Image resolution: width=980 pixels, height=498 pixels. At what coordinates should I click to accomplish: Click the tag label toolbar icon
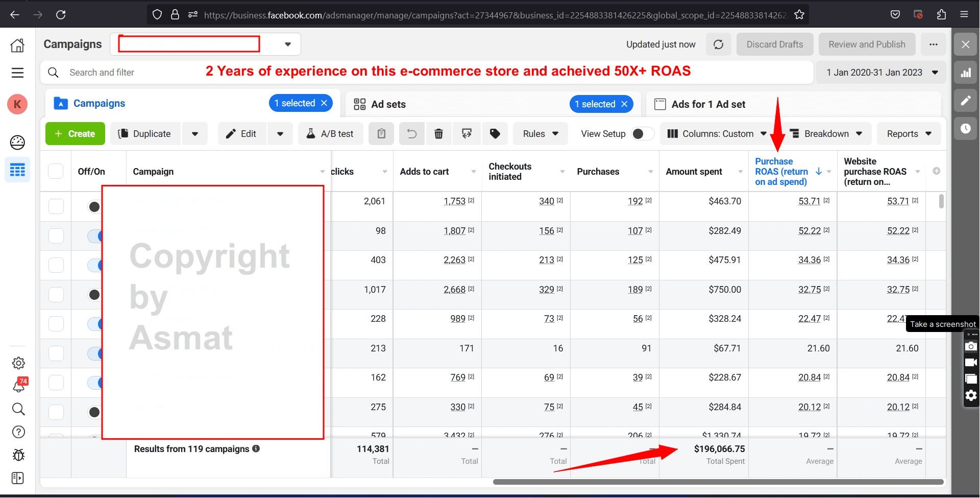click(495, 134)
